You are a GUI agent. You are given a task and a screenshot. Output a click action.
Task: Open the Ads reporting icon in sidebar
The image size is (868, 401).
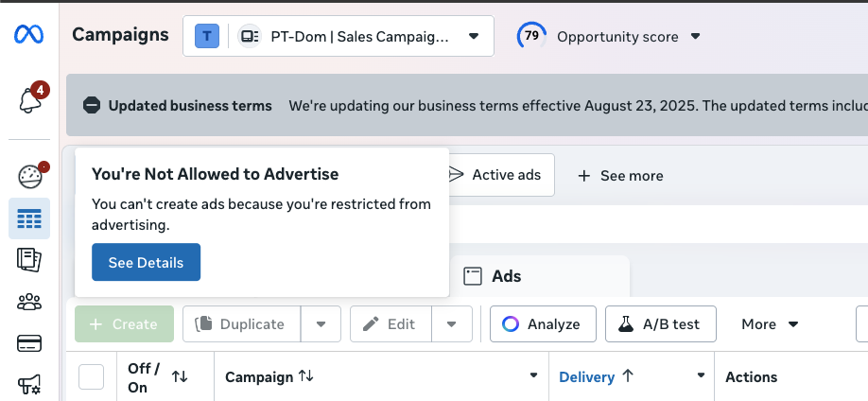[x=29, y=260]
